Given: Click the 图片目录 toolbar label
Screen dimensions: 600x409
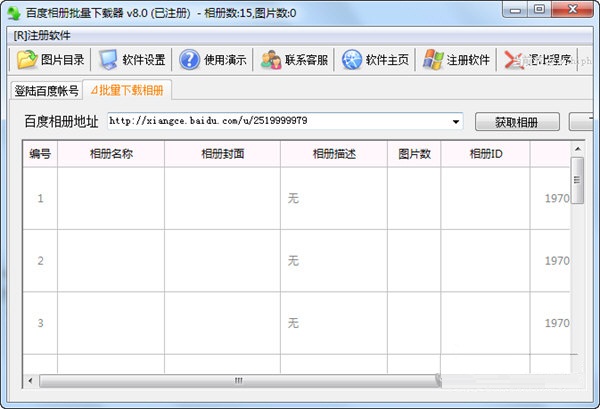Looking at the screenshot, I should [63, 60].
